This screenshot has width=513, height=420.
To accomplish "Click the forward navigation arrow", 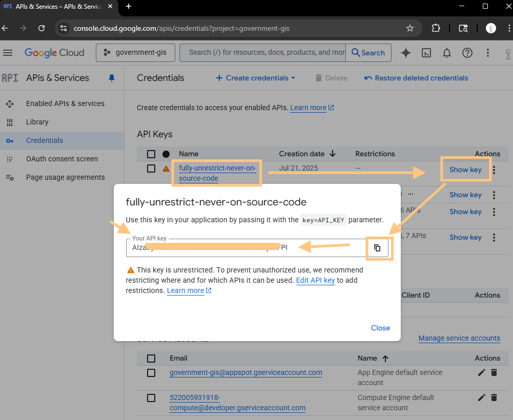I will [x=23, y=29].
